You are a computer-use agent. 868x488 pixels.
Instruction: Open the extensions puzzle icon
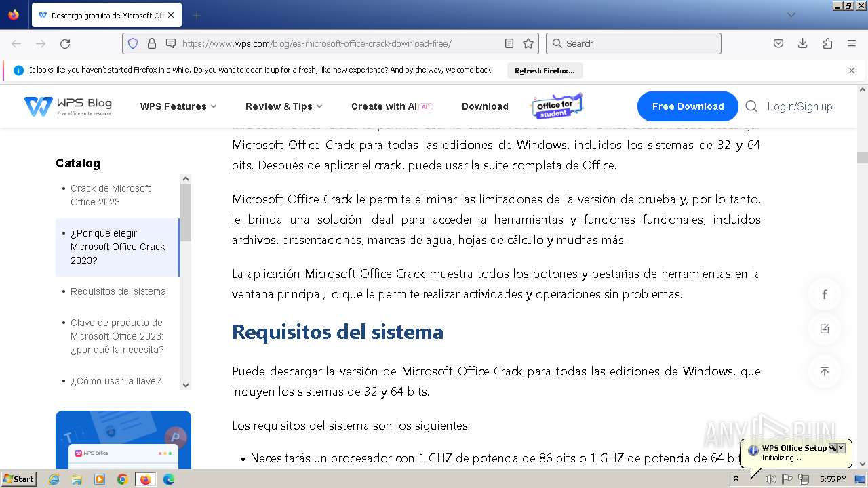[x=827, y=43]
